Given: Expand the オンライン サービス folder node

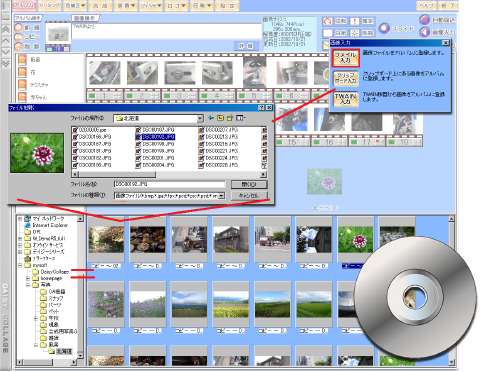Looking at the screenshot, I should 20,245.
